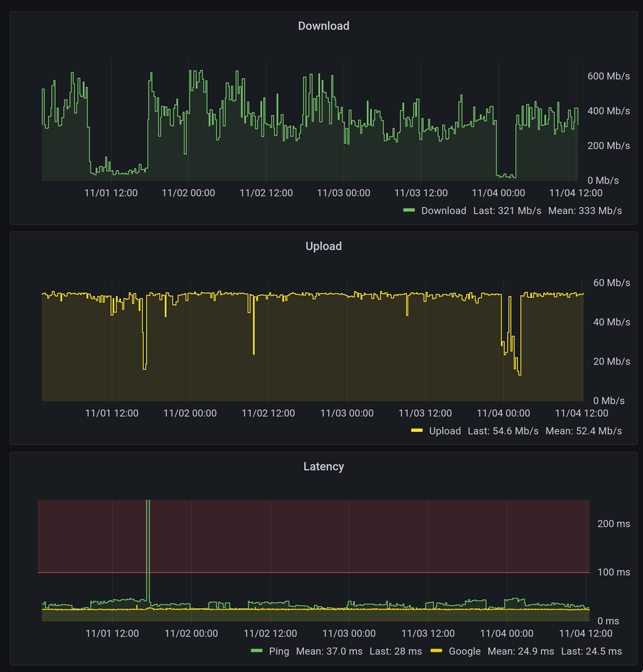The image size is (643, 672).
Task: Open the Latency panel title menu
Action: (324, 466)
